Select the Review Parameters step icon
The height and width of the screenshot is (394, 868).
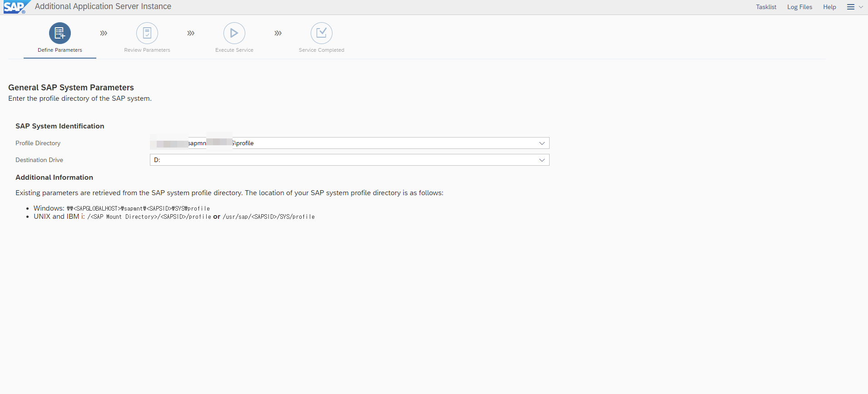147,33
